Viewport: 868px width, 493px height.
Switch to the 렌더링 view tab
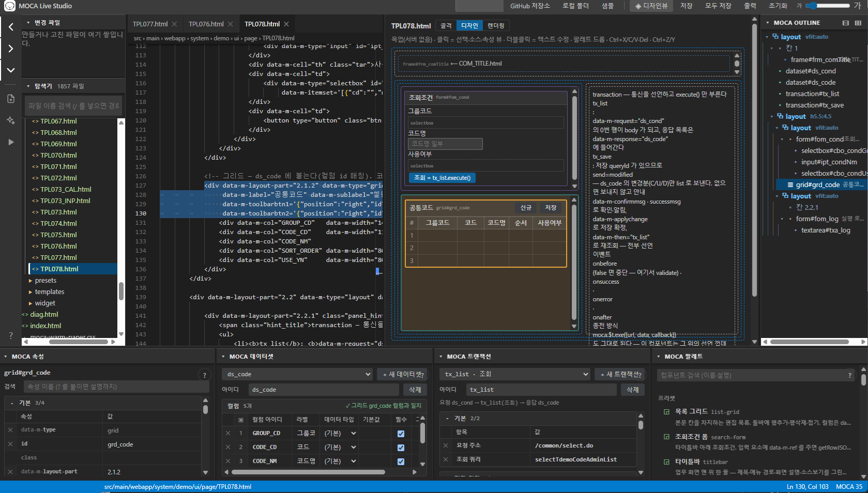(x=496, y=26)
